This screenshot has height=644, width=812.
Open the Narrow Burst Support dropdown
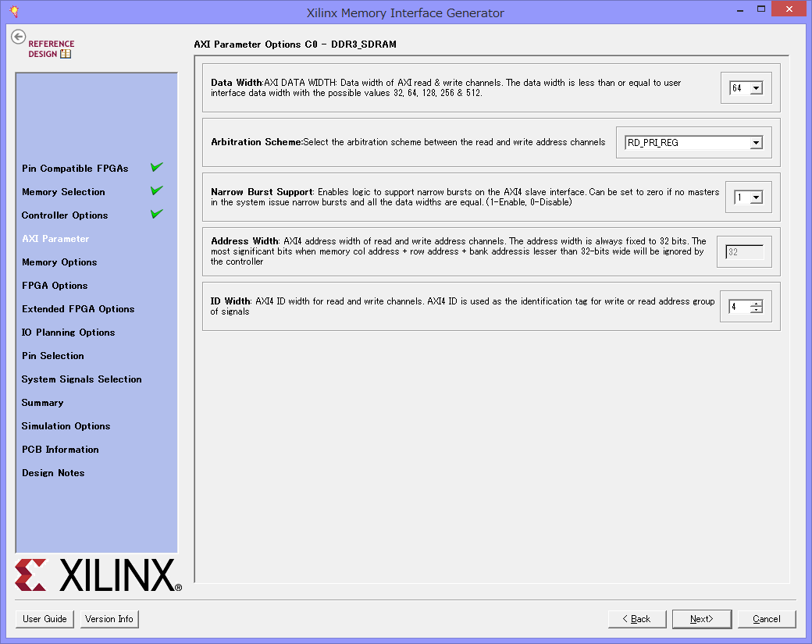click(x=755, y=197)
